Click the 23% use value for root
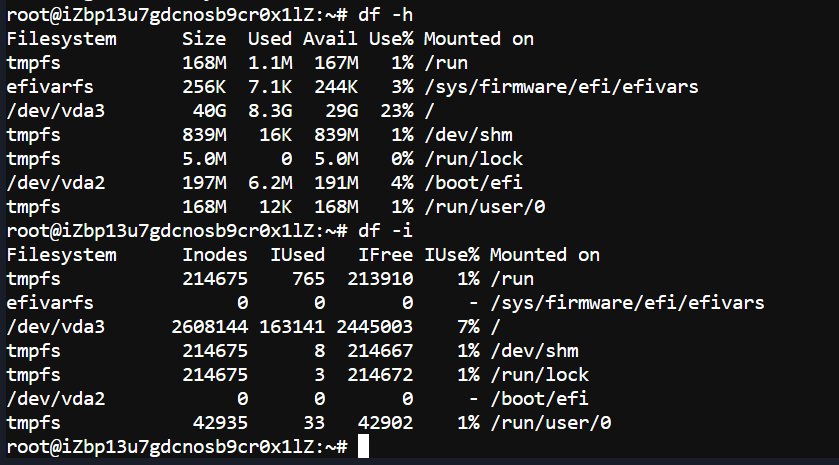839x465 pixels. pyautogui.click(x=397, y=111)
